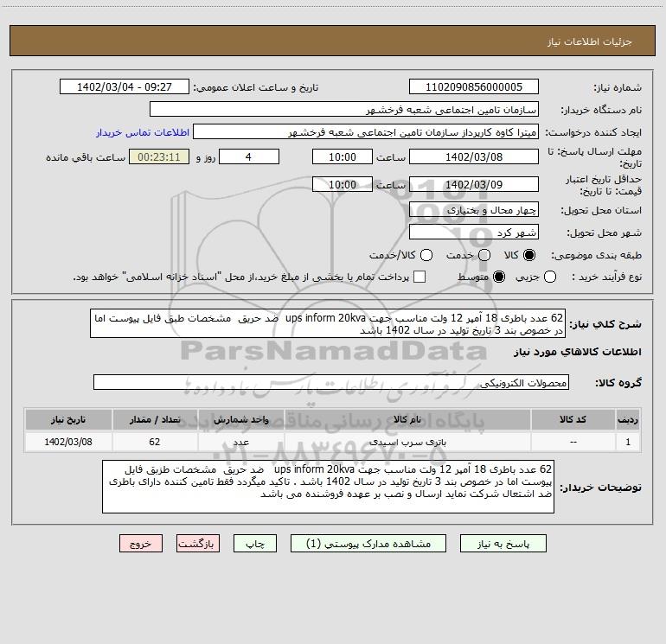Click the کد کالا column header
Screen dimensions: 666x644
573,420
